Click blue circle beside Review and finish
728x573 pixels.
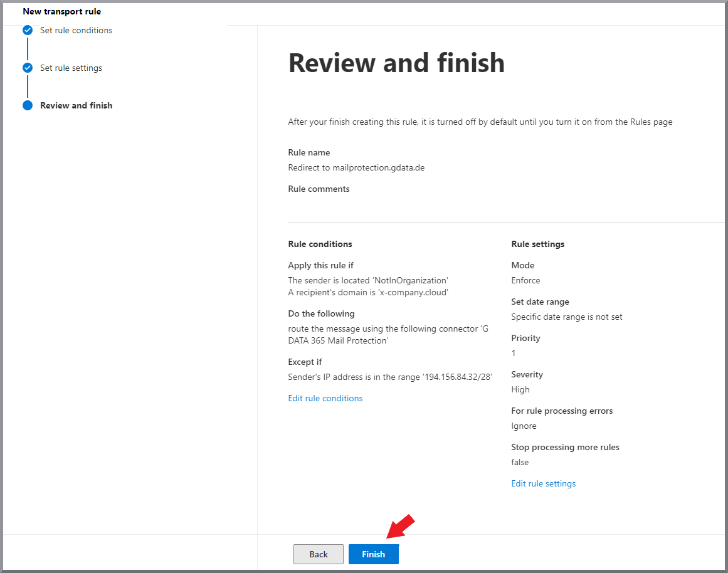point(28,105)
